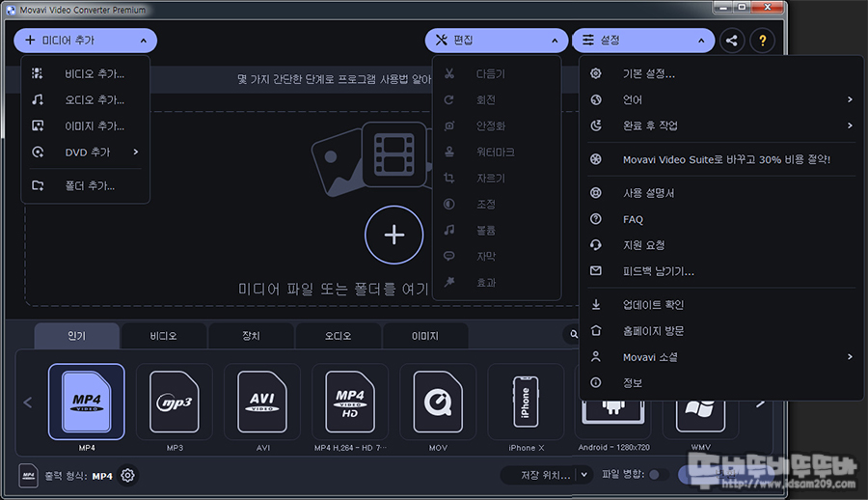Collapse the 미디어 추가 dropdown button

85,41
